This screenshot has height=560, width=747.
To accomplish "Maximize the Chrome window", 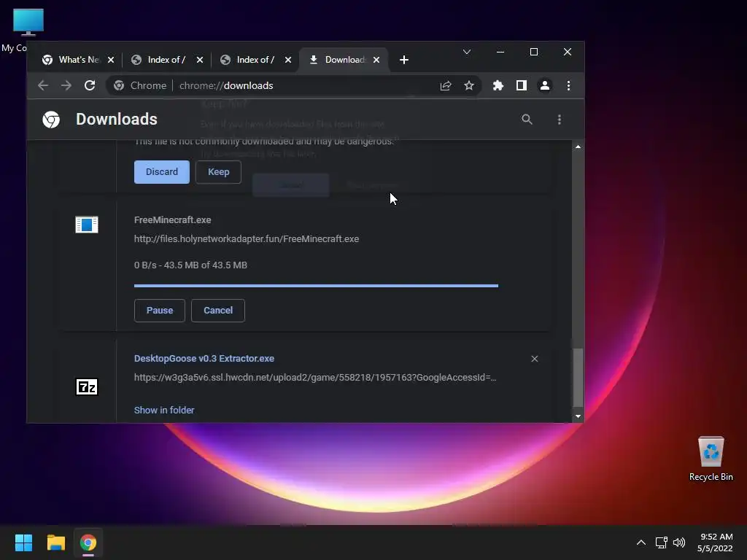I will click(x=533, y=52).
